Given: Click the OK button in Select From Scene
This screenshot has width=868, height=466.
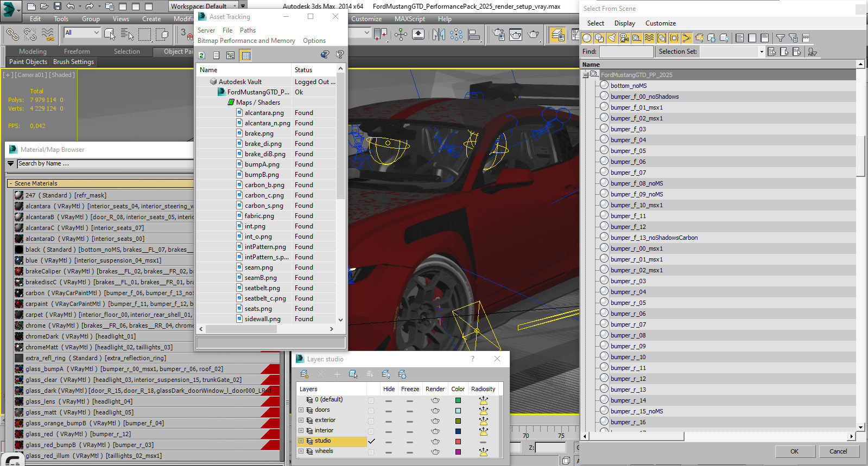Looking at the screenshot, I should point(794,451).
